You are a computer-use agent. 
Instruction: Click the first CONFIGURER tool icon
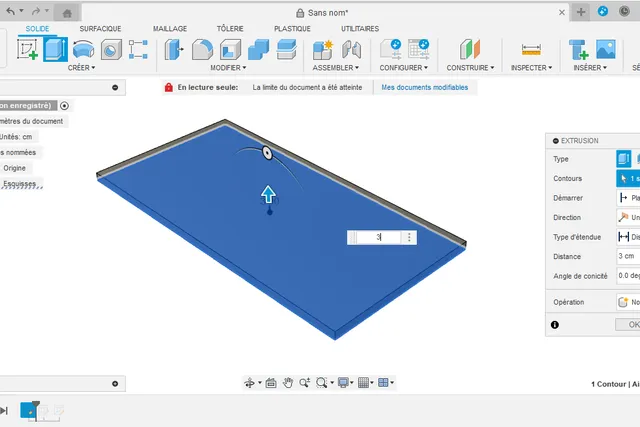tap(391, 49)
